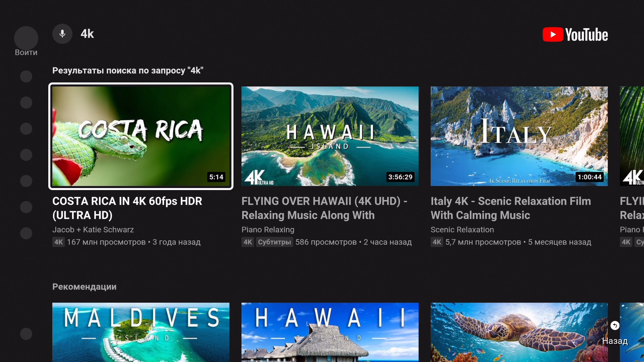Click the Субтитры badge under Hawaii video
Screen dimensions: 644x362
pyautogui.click(x=274, y=242)
